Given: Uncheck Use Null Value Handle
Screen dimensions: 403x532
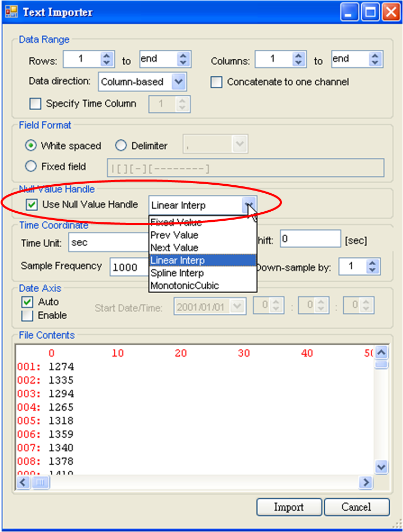Looking at the screenshot, I should point(32,205).
